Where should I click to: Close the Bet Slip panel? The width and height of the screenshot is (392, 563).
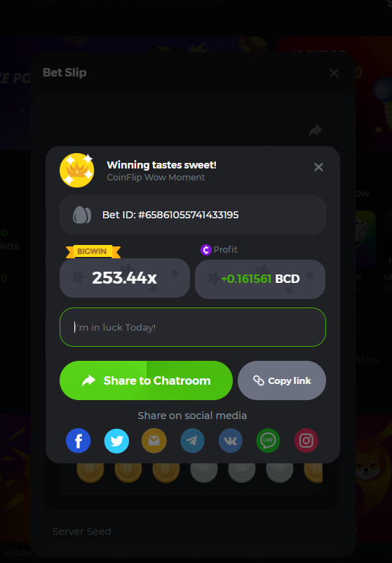(334, 73)
